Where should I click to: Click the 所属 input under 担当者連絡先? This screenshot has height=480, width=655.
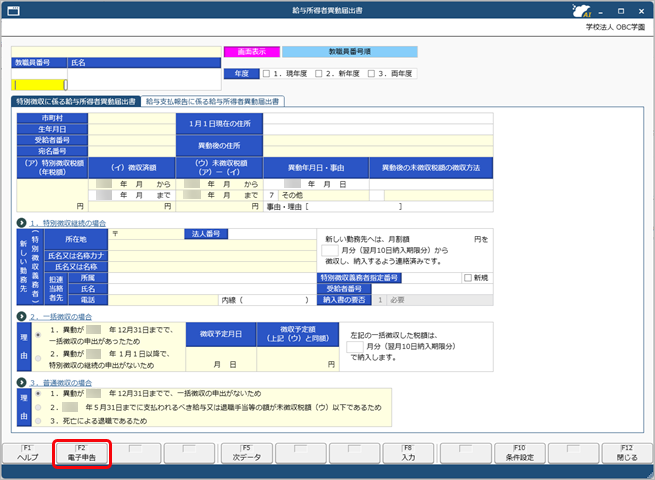point(212,278)
